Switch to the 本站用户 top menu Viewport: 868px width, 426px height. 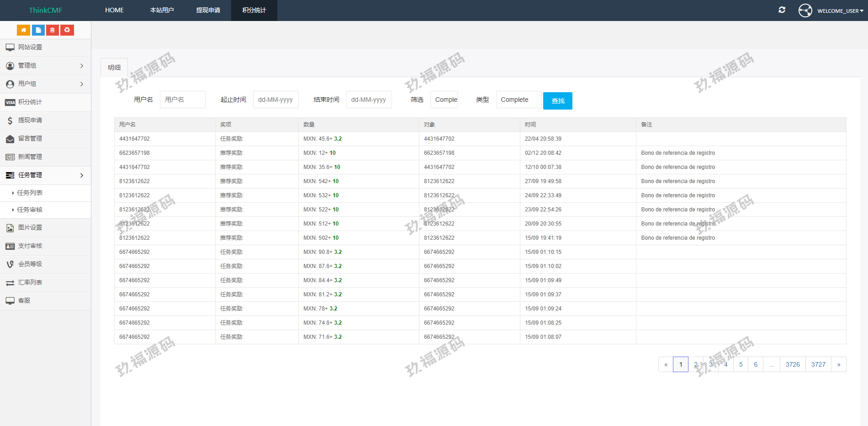[x=162, y=10]
